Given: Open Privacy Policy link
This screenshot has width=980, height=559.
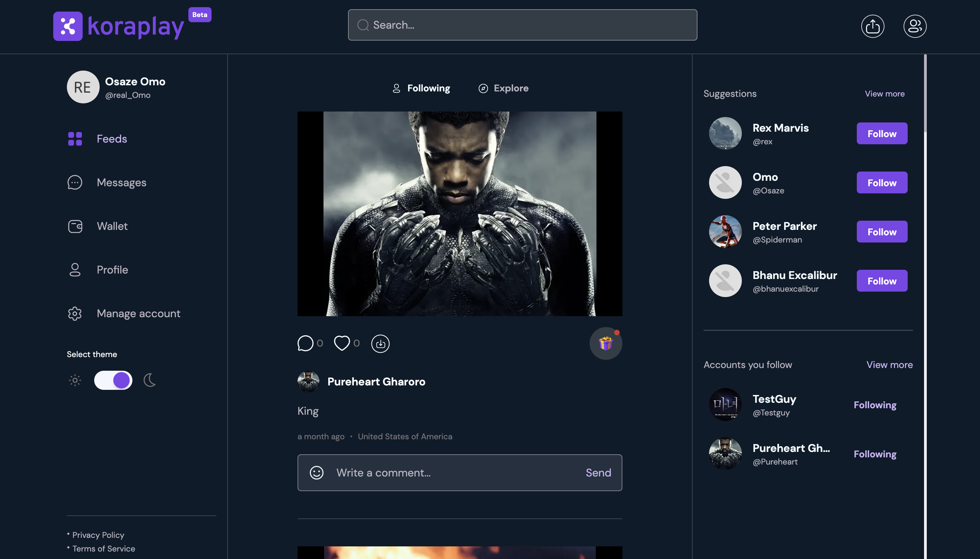Looking at the screenshot, I should (x=98, y=535).
